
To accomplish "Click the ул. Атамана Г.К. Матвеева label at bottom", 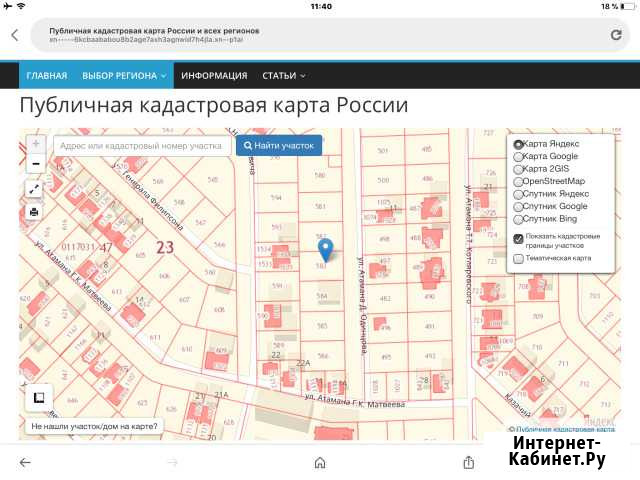I will tap(355, 401).
